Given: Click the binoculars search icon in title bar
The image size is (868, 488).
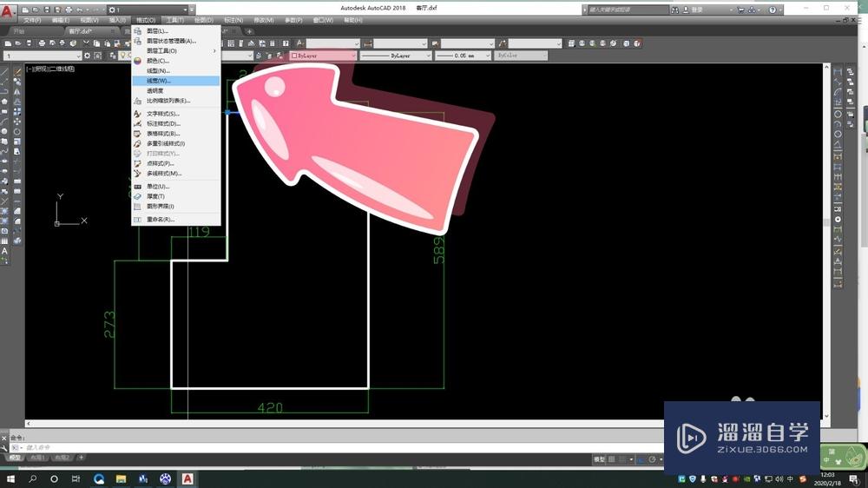Looking at the screenshot, I should point(674,10).
